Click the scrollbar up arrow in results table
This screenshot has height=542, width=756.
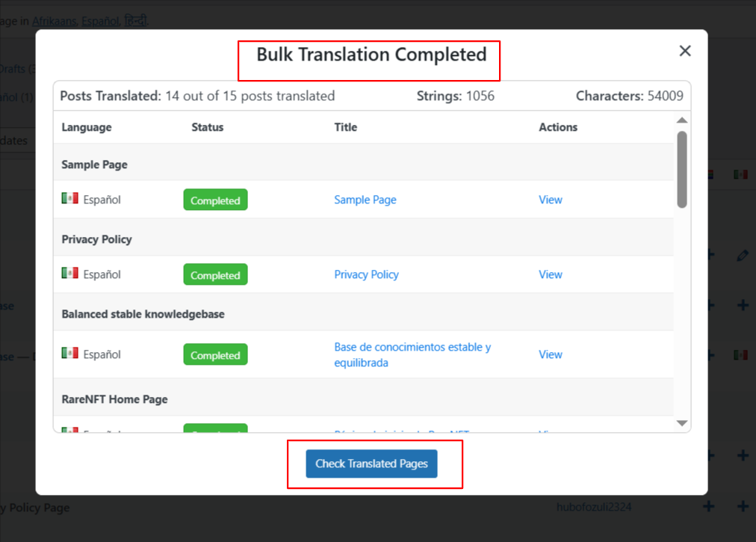click(681, 120)
